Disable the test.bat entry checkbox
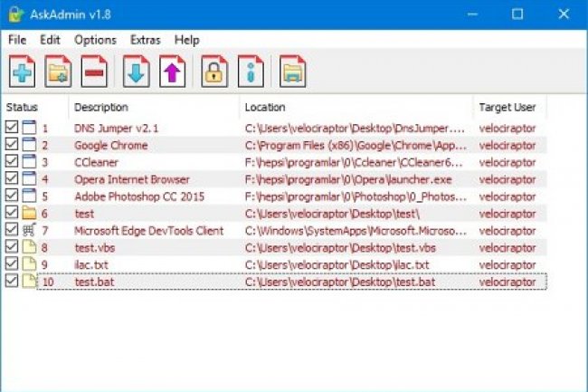588x392 pixels. 11,282
